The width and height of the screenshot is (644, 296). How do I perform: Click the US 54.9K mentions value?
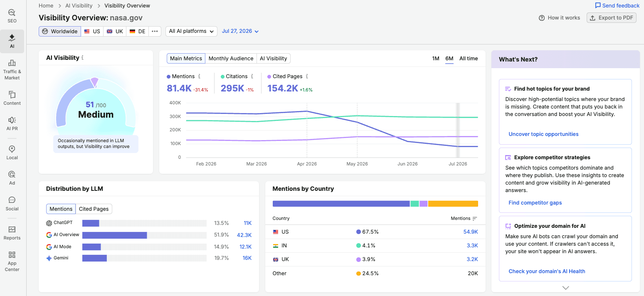pos(471,232)
